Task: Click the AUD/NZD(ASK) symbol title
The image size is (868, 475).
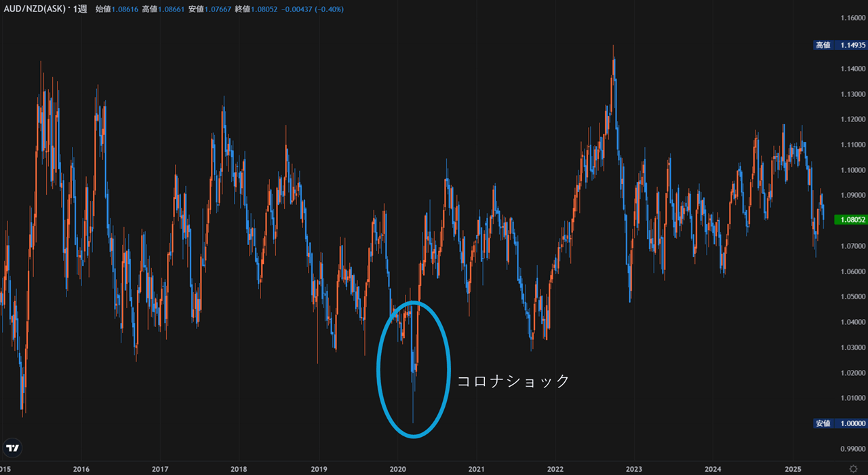Action: pos(33,9)
